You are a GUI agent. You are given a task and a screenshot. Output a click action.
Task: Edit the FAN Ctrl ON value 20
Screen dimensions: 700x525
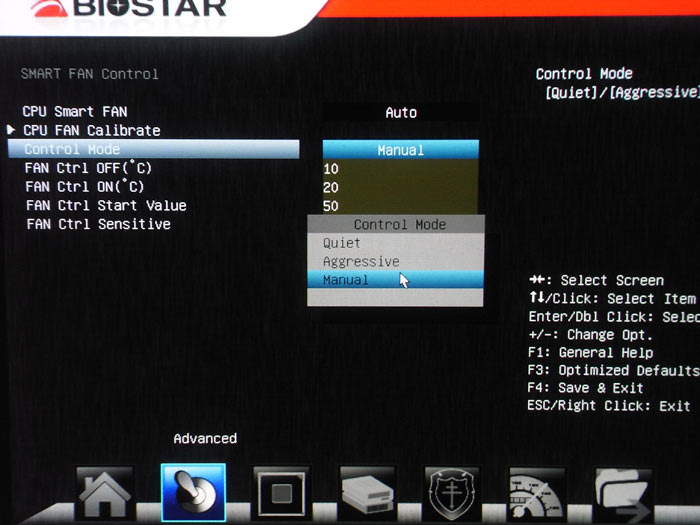coord(400,188)
